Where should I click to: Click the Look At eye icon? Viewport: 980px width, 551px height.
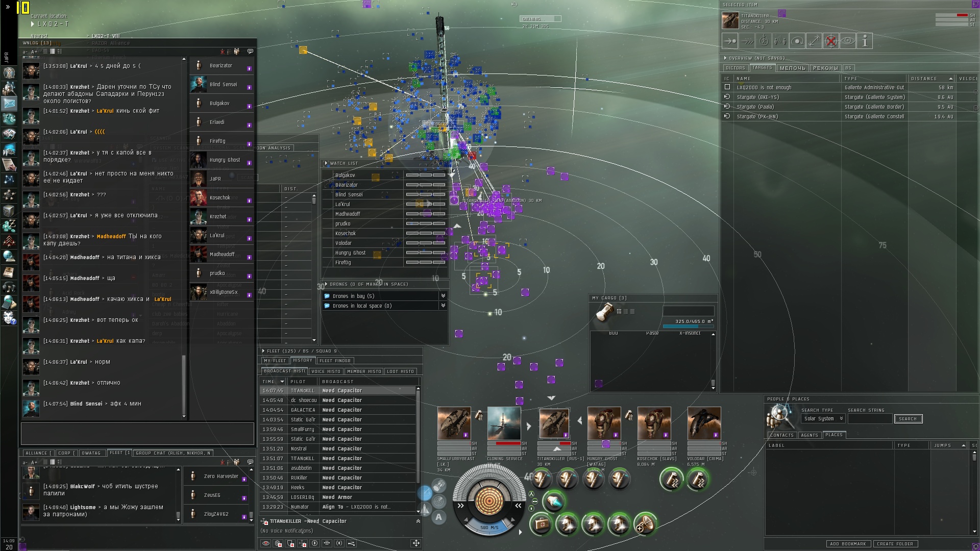pos(848,41)
